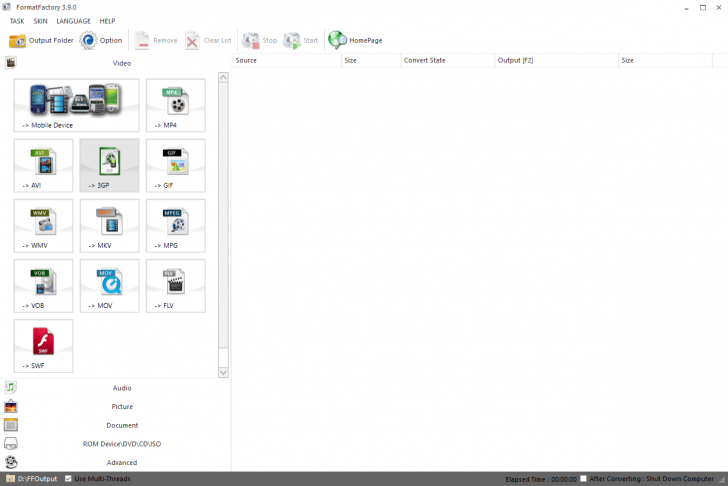Pick the GIF conversion tile
The height and width of the screenshot is (486, 728).
coord(176,165)
